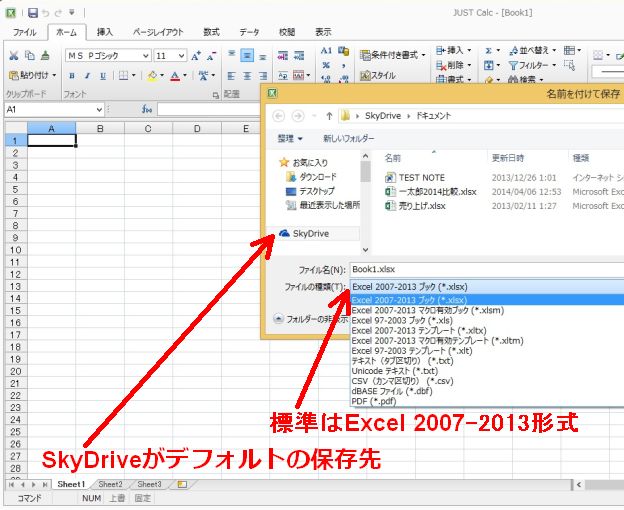Select Downloads (ダウンロード) in favorites

(x=312, y=177)
